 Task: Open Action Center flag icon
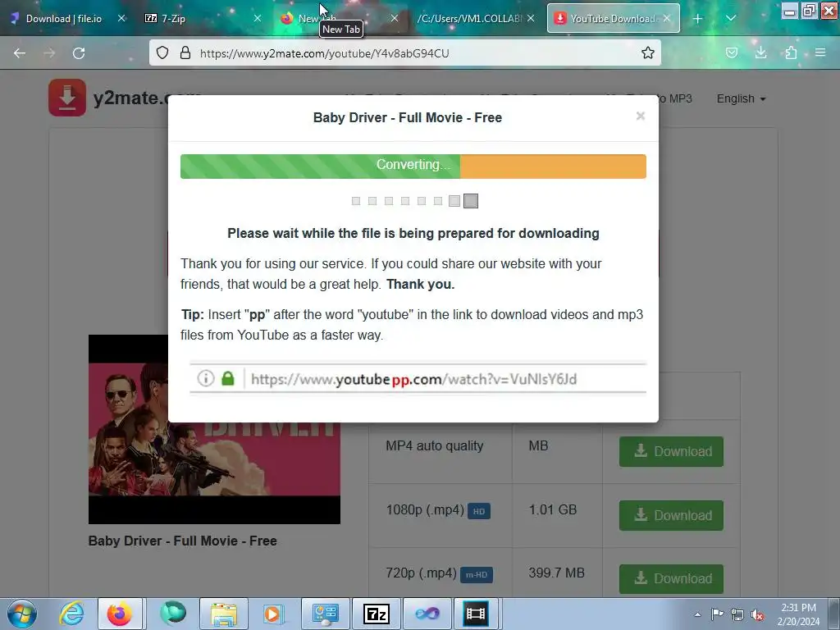tap(717, 614)
